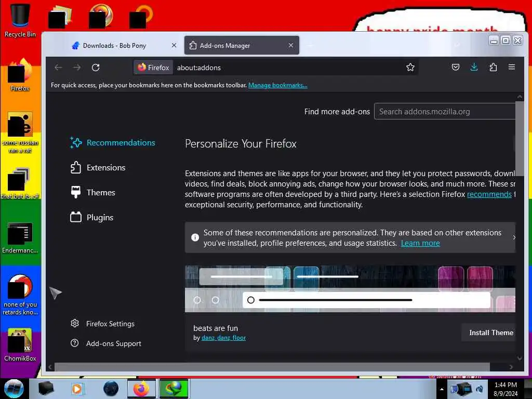This screenshot has width=532, height=399.
Task: Go back using the browser back arrow
Action: [x=58, y=68]
